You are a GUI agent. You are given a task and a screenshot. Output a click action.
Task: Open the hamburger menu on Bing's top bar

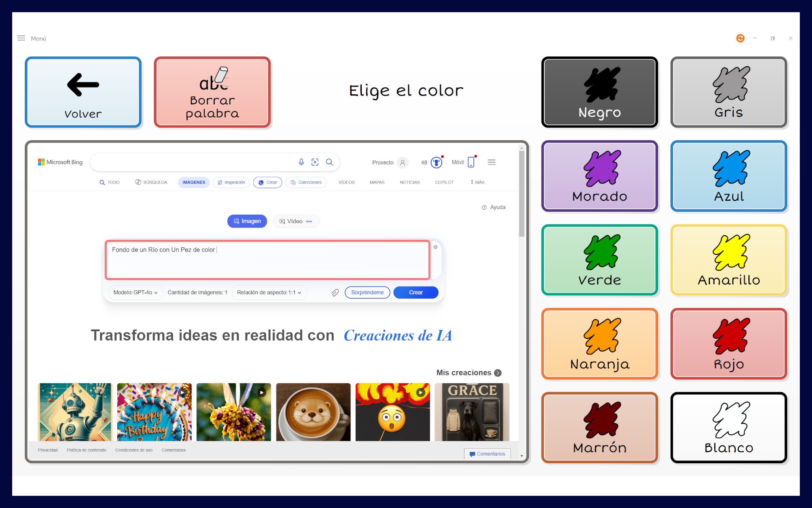click(491, 162)
